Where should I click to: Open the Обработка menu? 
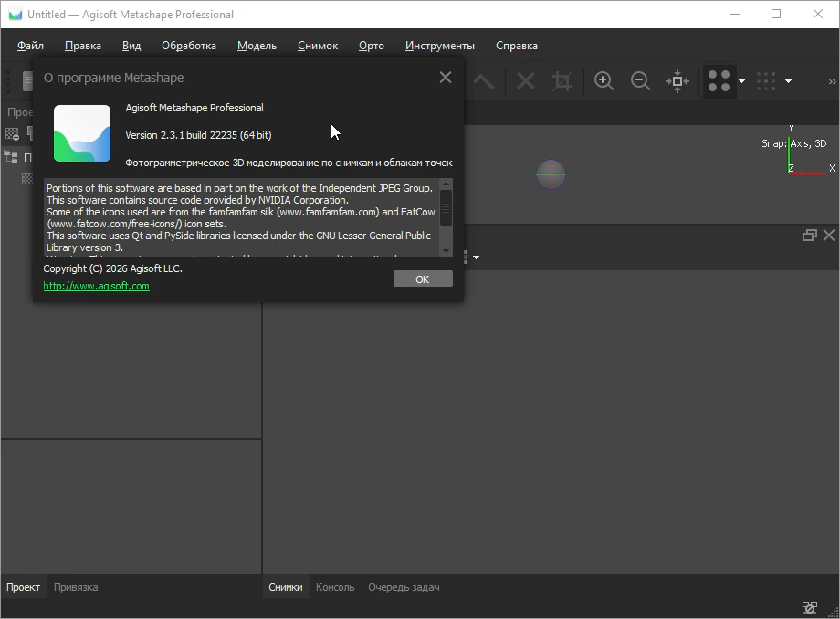coord(189,46)
